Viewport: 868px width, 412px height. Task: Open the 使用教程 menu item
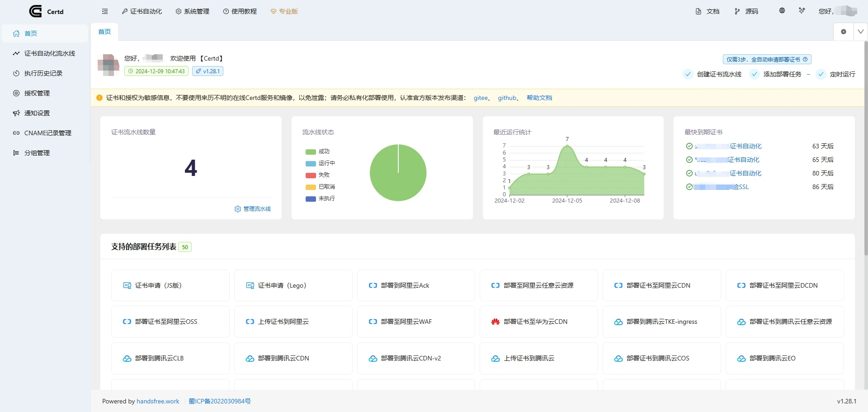(240, 11)
